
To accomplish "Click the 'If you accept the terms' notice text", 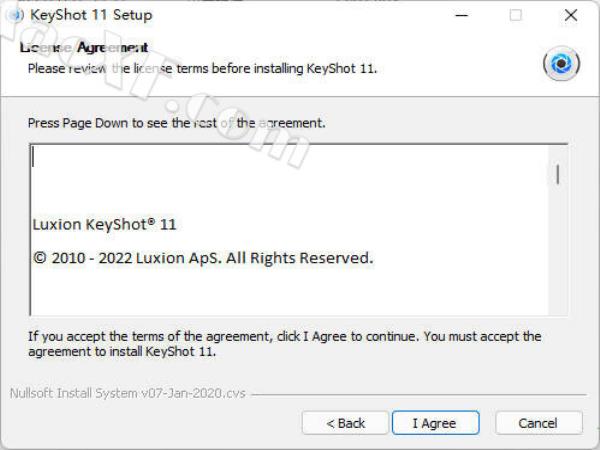I will [284, 344].
